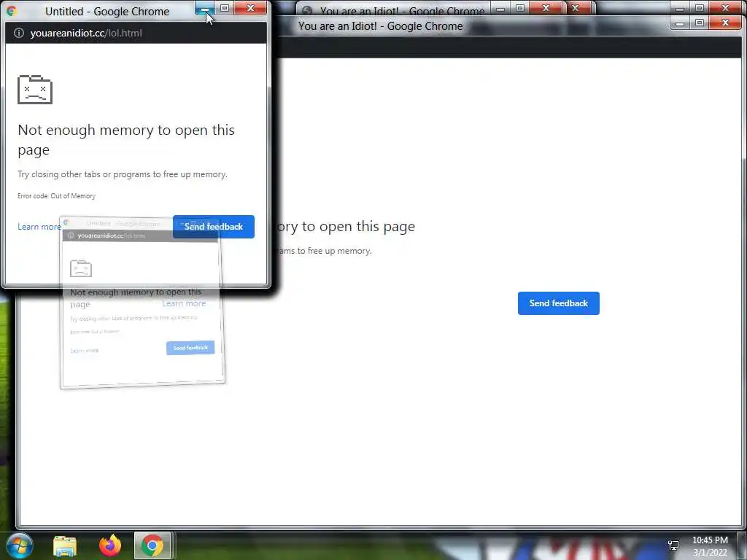Click the "Untitled - Google Chrome" title text
Viewport: 747px width, 560px height.
107,12
